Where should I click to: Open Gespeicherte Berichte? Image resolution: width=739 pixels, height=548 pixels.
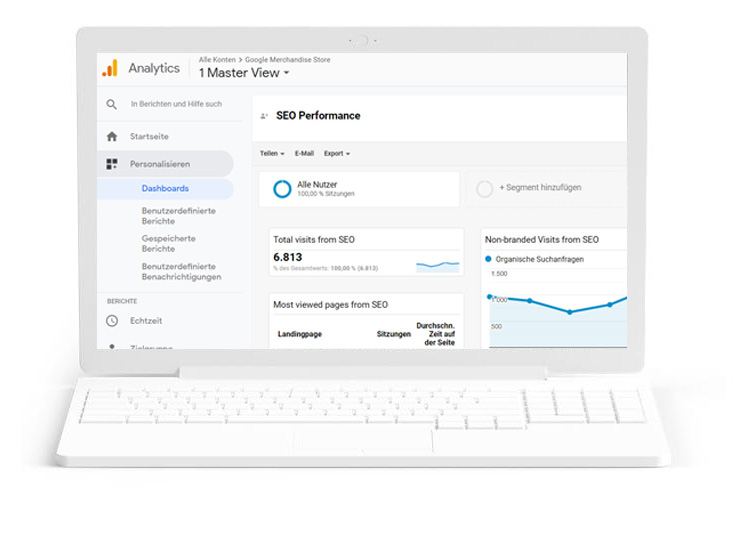click(x=168, y=244)
